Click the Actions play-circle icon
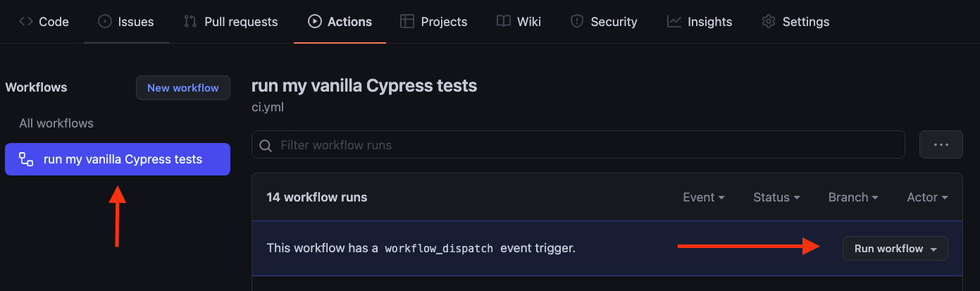 point(315,22)
